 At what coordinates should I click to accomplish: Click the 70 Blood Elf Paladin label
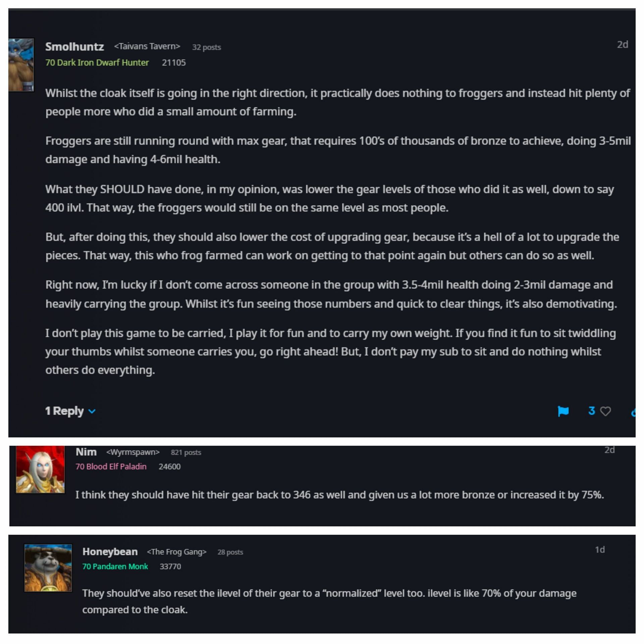coord(111,467)
